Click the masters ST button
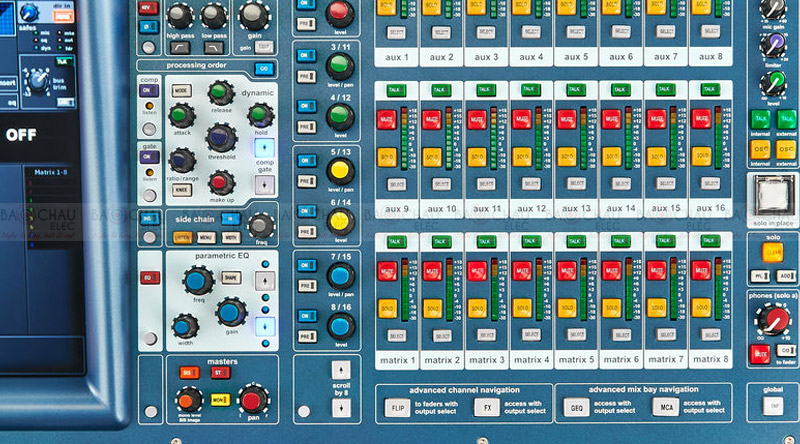The width and height of the screenshot is (800, 444). tap(220, 373)
